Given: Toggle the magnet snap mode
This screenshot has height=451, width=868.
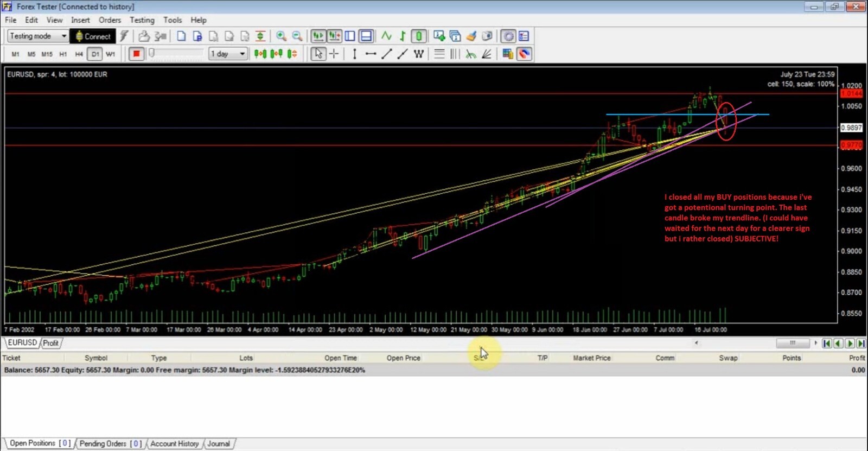Looking at the screenshot, I should (524, 54).
